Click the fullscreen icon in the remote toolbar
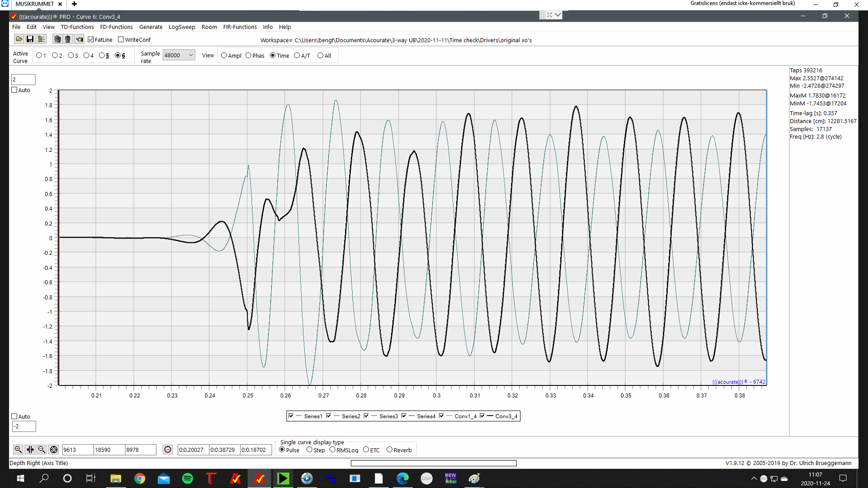868x488 pixels. click(x=550, y=15)
